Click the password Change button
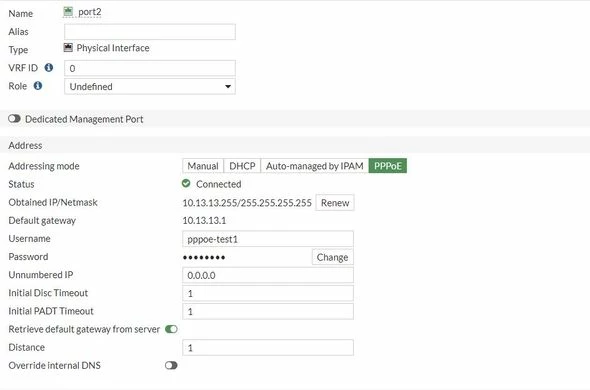590x390 pixels. [332, 257]
